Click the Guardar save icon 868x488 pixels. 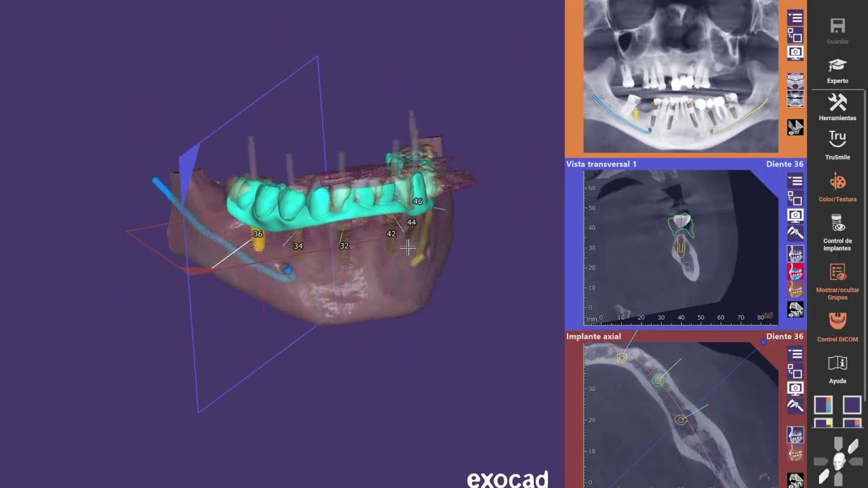(837, 26)
